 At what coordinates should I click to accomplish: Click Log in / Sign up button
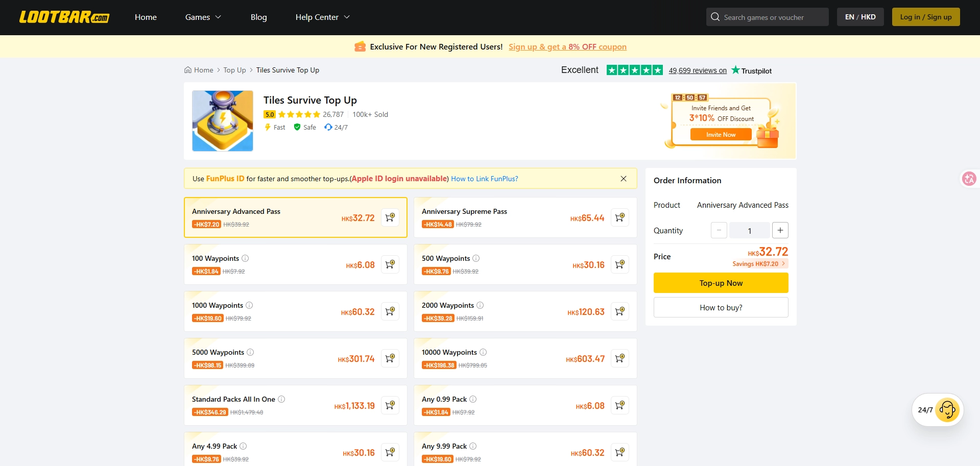tap(926, 17)
